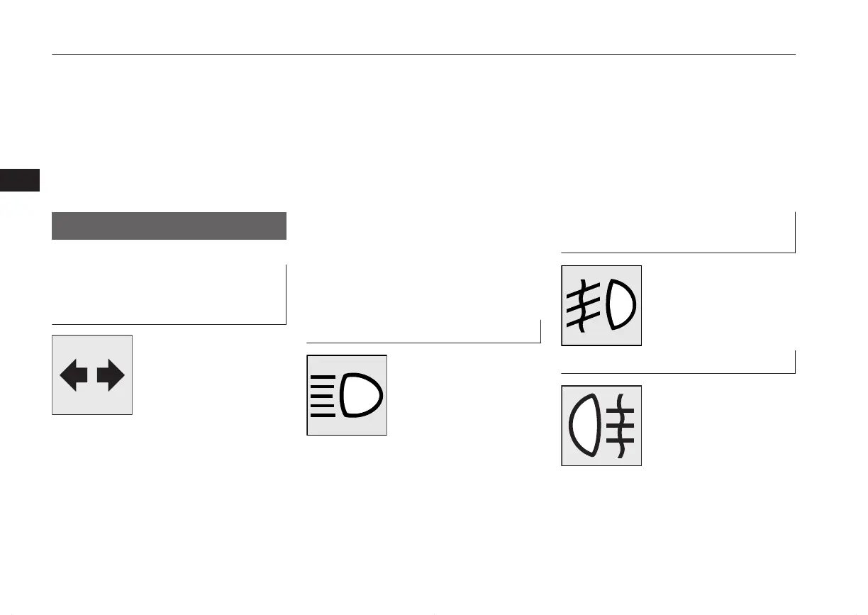Click the wavy line in rear fog icon
The width and height of the screenshot is (868, 615).
621,426
